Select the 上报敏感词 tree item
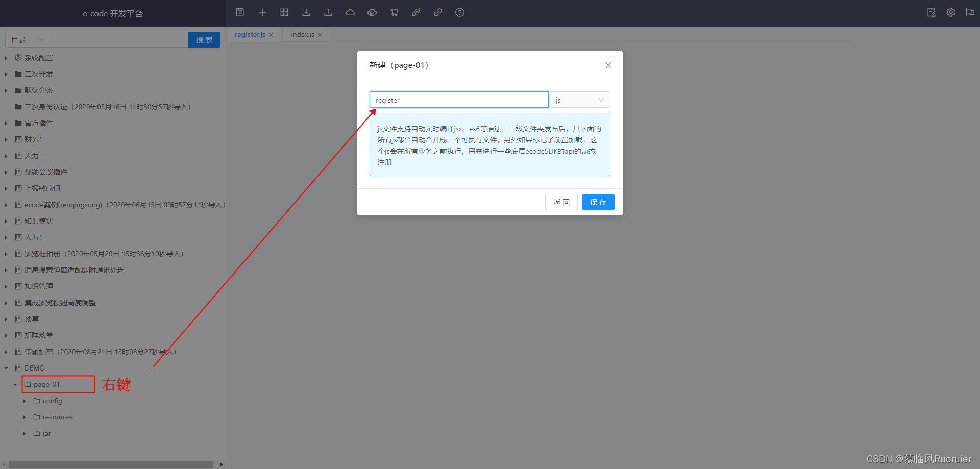The width and height of the screenshot is (980, 469). pyautogui.click(x=42, y=188)
